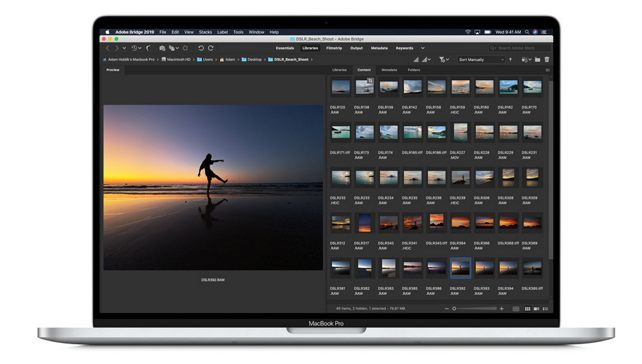
Task: Select the DSLR345.tiff thumbnail
Action: [437, 221]
